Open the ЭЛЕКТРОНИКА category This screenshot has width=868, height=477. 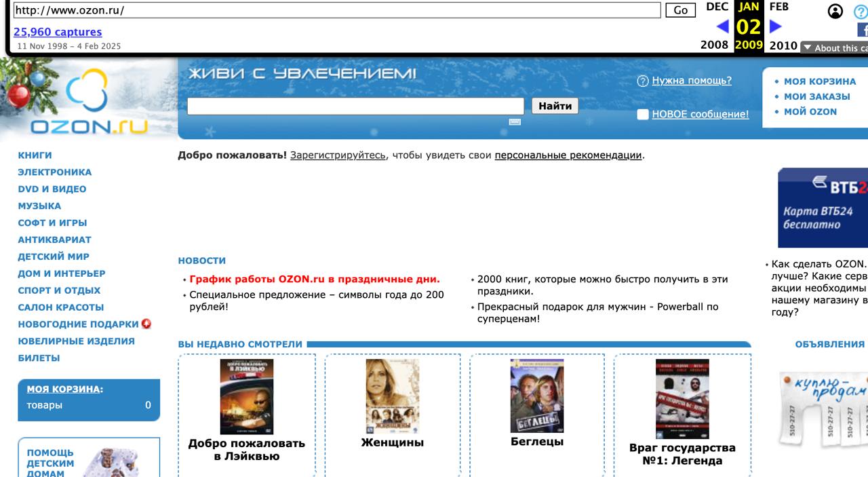(55, 172)
